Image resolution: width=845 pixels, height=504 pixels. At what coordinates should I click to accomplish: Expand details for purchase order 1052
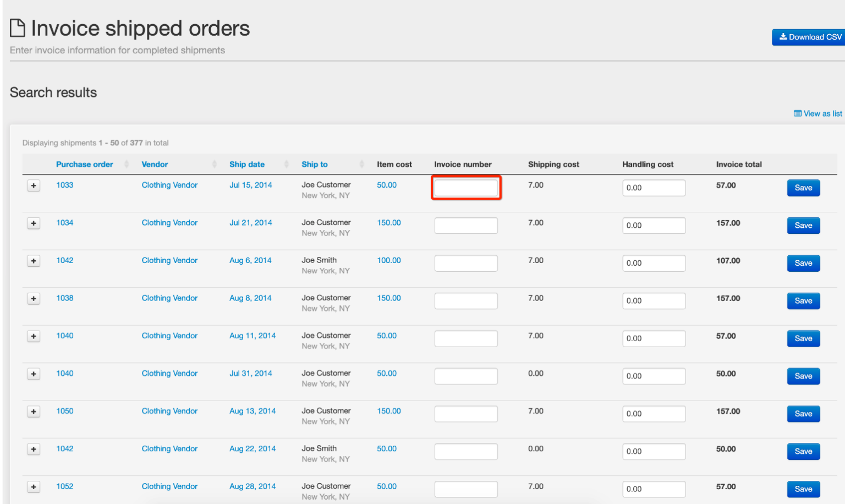(34, 486)
